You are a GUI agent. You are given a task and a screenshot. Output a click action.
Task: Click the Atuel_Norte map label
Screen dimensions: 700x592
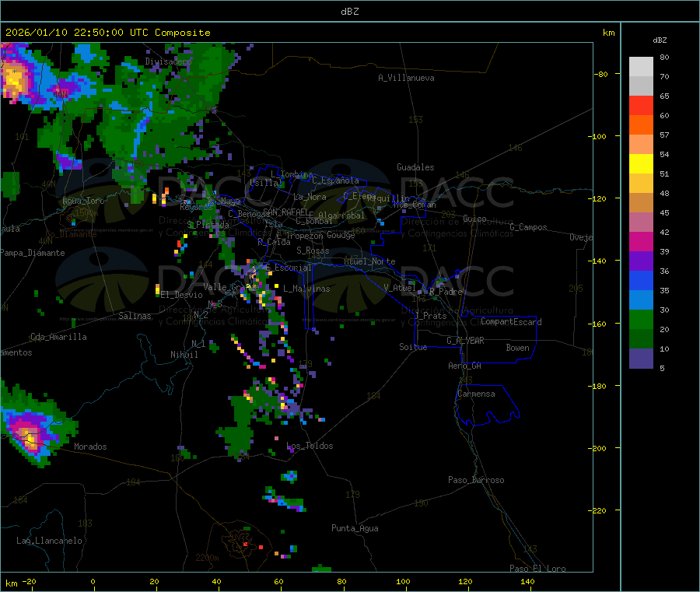coord(369,261)
